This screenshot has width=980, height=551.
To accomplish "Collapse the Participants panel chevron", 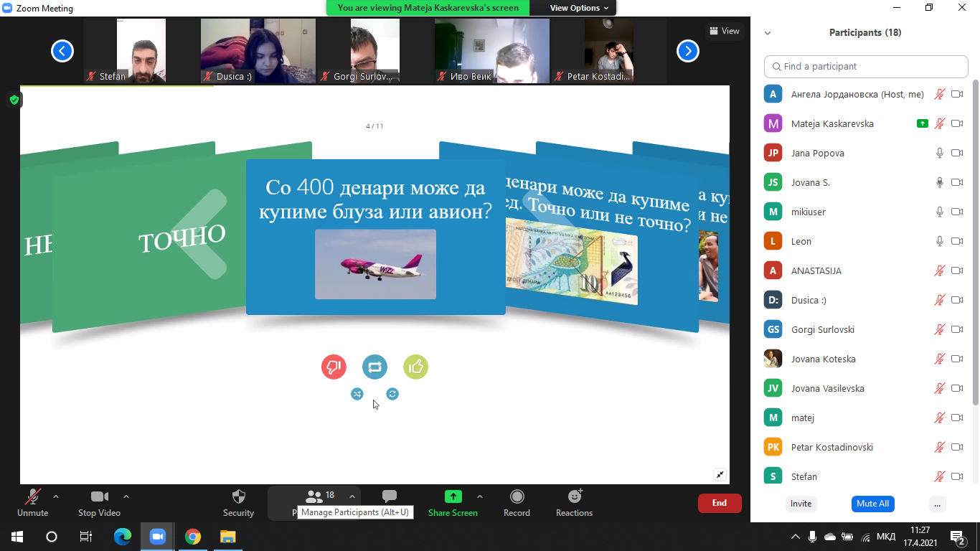I will pyautogui.click(x=768, y=33).
